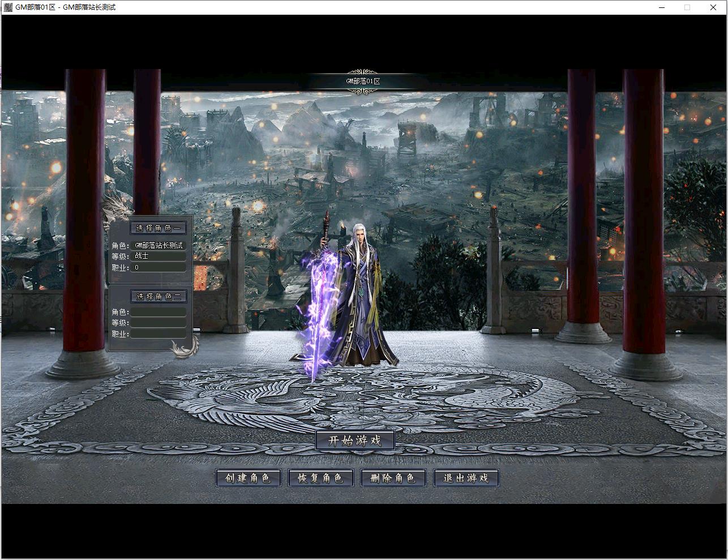Click the empty 职业 field in slot two
728x560 pixels.
point(159,334)
